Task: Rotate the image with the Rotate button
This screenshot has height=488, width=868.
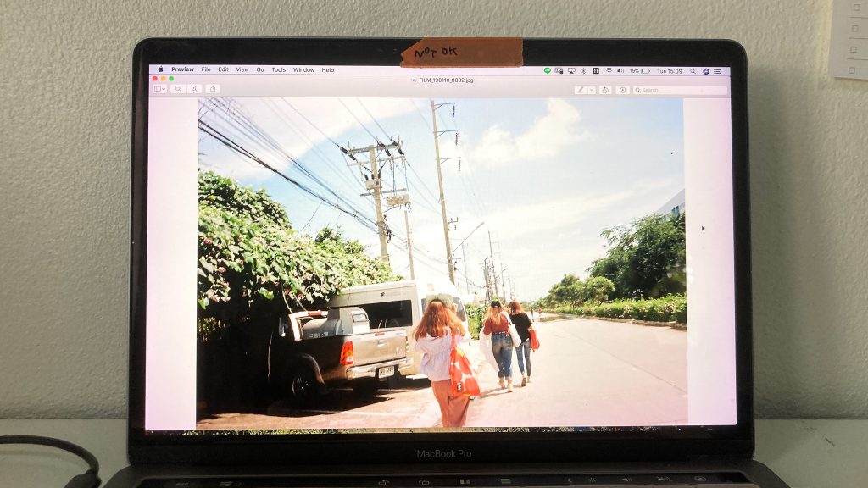Action: click(x=605, y=90)
